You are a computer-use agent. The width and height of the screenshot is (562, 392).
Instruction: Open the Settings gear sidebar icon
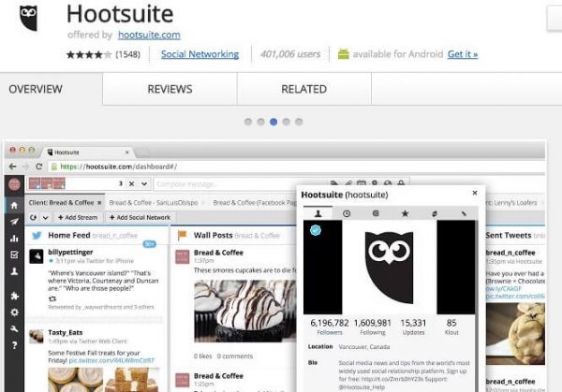(14, 312)
